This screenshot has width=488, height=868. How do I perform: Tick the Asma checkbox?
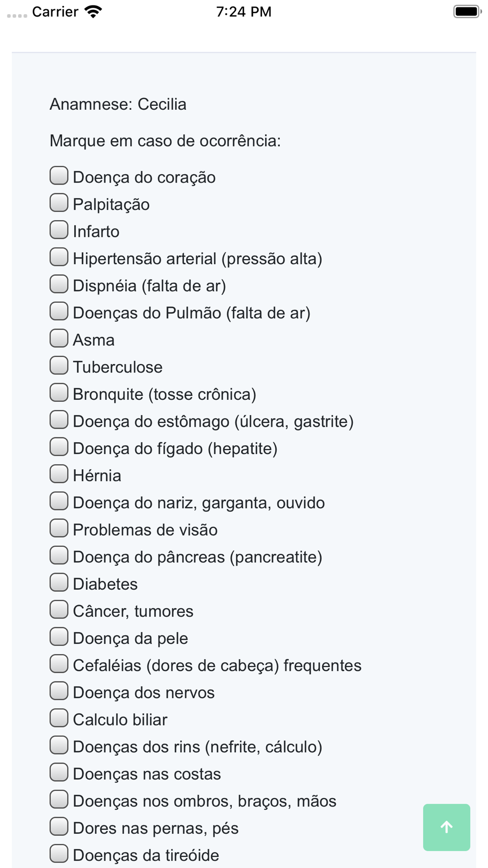(x=59, y=338)
